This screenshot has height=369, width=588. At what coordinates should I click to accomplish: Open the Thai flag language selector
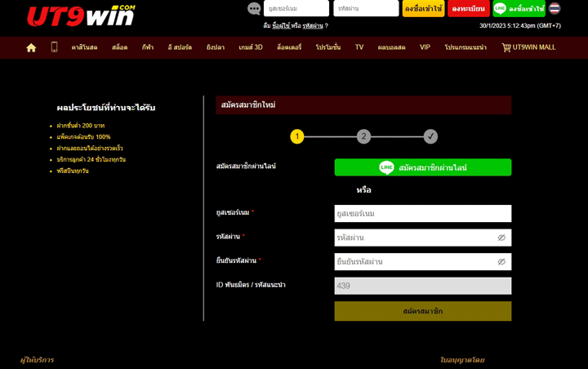click(555, 9)
